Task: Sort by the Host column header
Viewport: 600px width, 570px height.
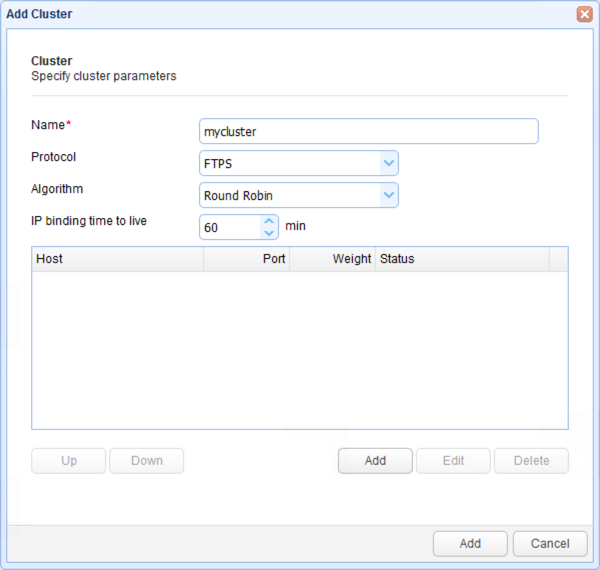Action: pos(117,259)
